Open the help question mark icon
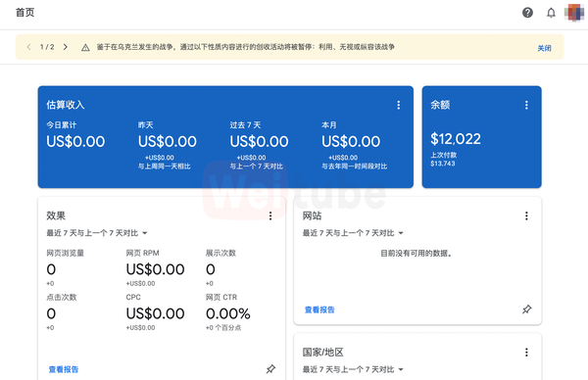This screenshot has width=588, height=380. (527, 13)
